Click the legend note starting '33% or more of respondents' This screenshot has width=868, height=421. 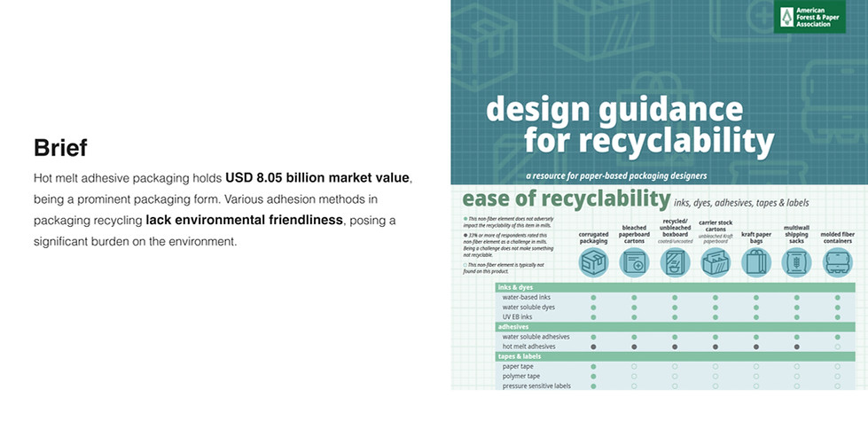coord(511,245)
